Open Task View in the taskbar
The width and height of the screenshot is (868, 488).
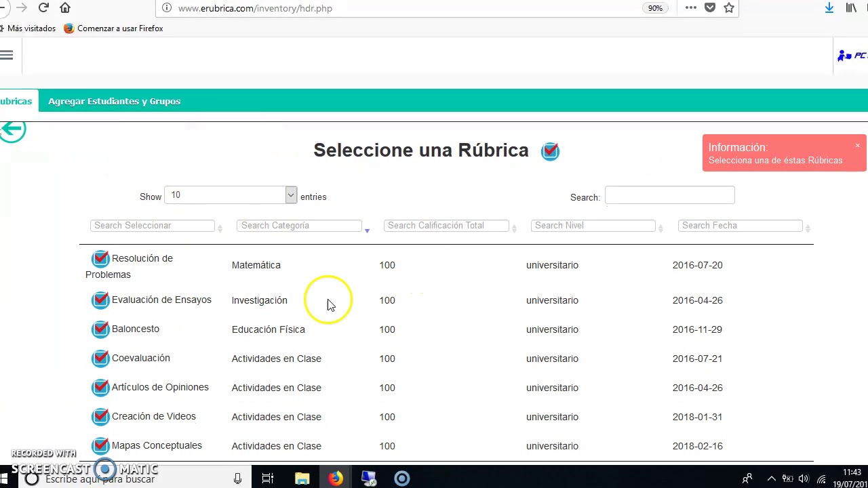(x=268, y=479)
